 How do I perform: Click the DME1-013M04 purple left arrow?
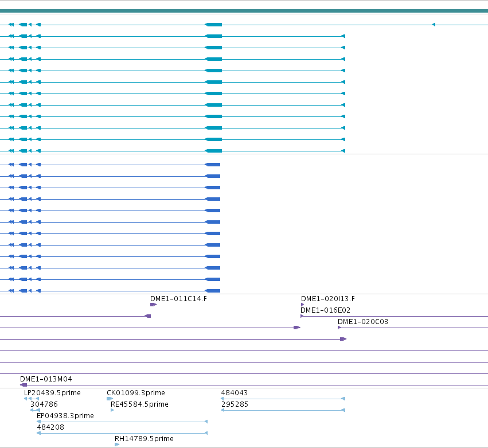(x=24, y=385)
